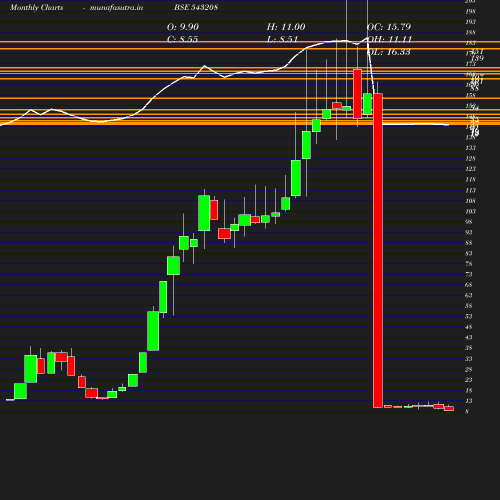Click the open value 'O: 9.90'
This screenshot has height=500, width=500.
(183, 27)
